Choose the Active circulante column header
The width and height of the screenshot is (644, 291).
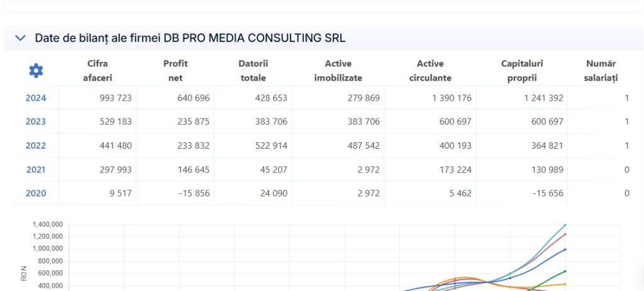(430, 71)
